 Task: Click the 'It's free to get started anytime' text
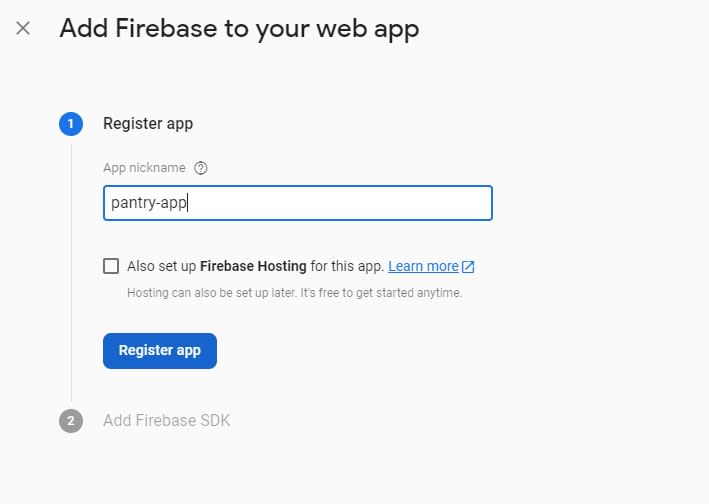pyautogui.click(x=381, y=293)
